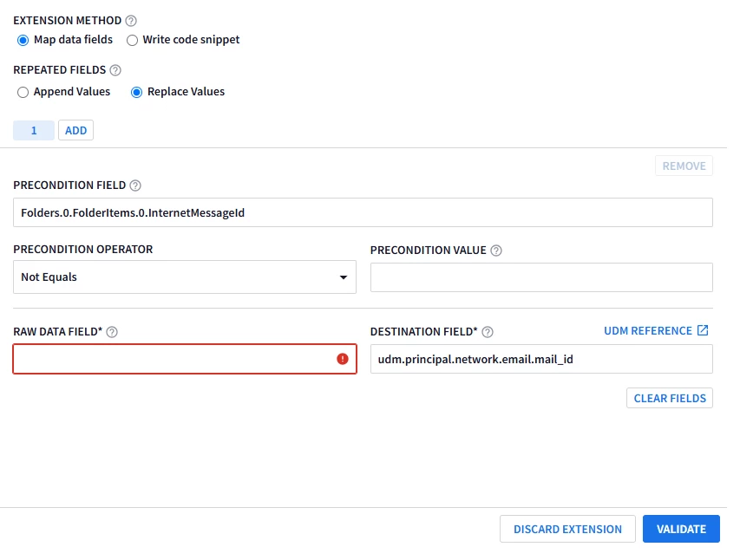Open the Precondition Field help tooltip icon
The width and height of the screenshot is (740, 560).
tap(135, 186)
